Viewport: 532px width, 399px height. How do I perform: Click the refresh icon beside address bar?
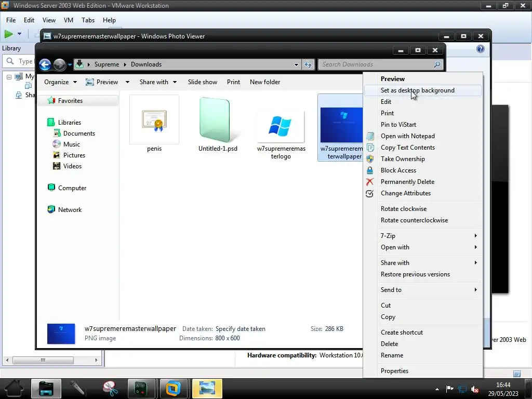pyautogui.click(x=308, y=64)
